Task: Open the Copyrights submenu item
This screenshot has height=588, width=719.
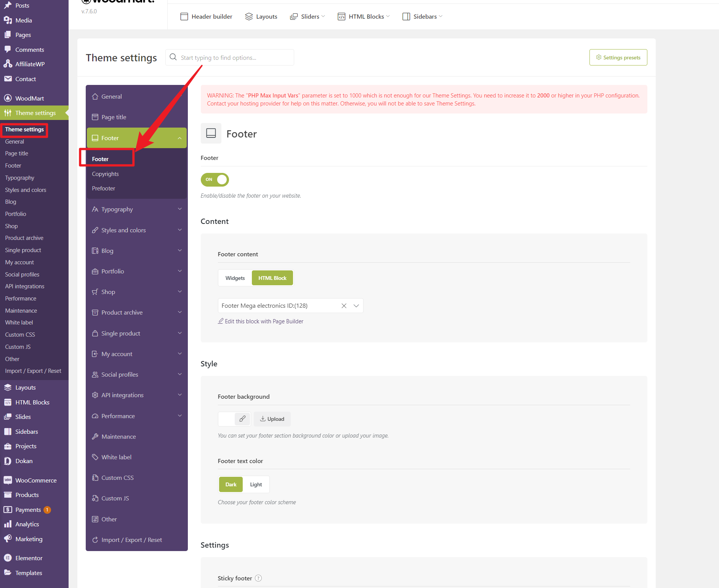Action: tap(105, 174)
